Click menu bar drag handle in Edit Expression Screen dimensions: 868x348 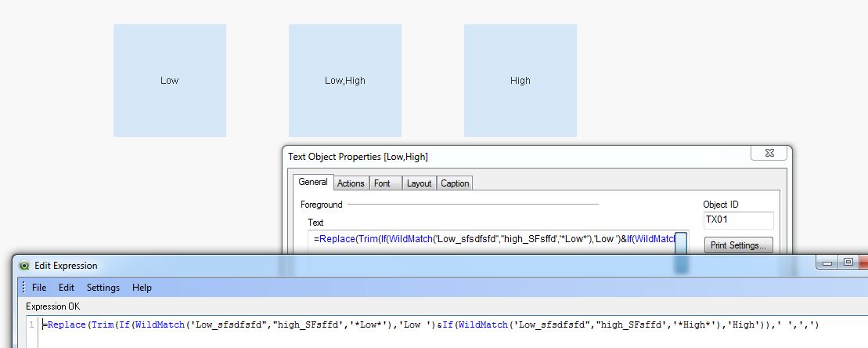coord(23,288)
